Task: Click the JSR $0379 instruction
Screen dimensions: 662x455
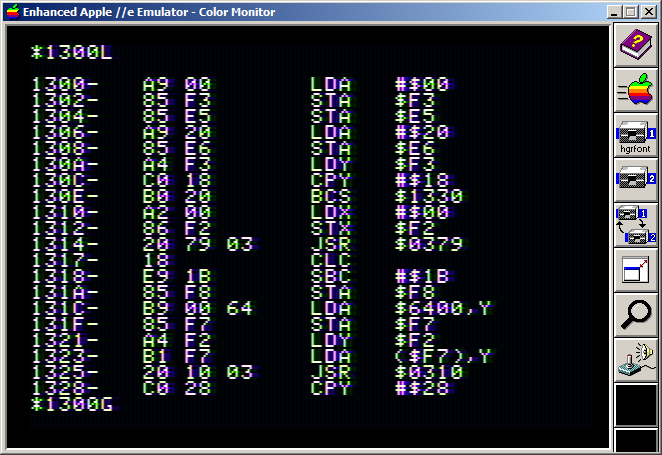Action: point(387,244)
